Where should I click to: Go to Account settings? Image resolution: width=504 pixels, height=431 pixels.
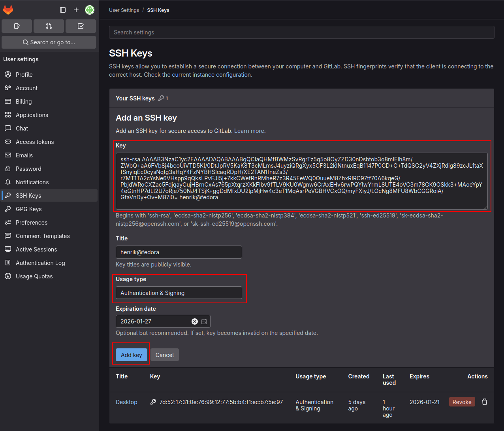[49, 88]
